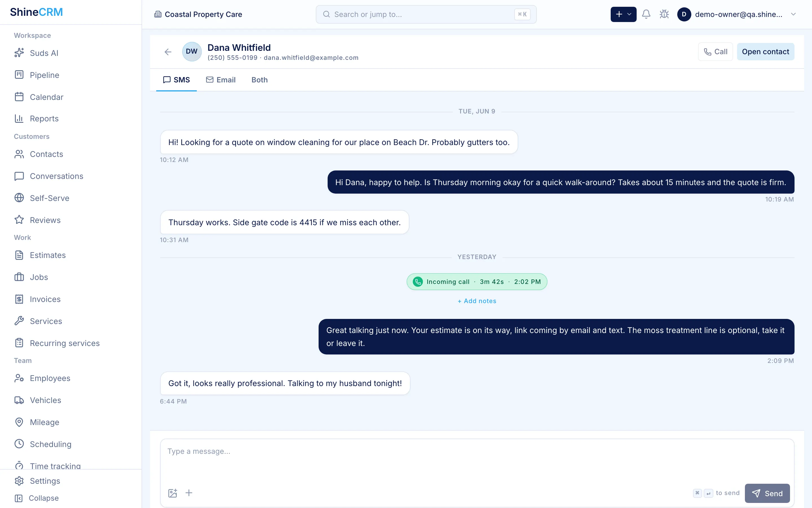Image resolution: width=812 pixels, height=508 pixels.
Task: Click the green incoming call badge
Action: tap(477, 282)
